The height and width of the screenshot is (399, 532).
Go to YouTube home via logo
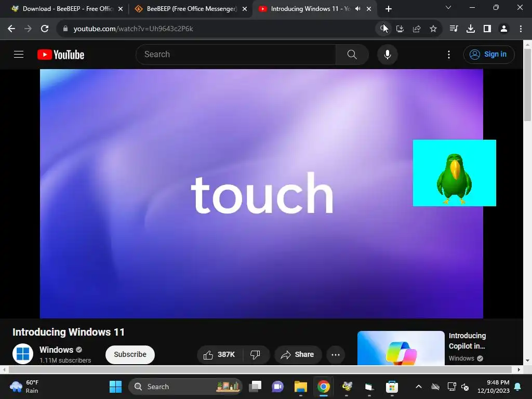pyautogui.click(x=61, y=55)
